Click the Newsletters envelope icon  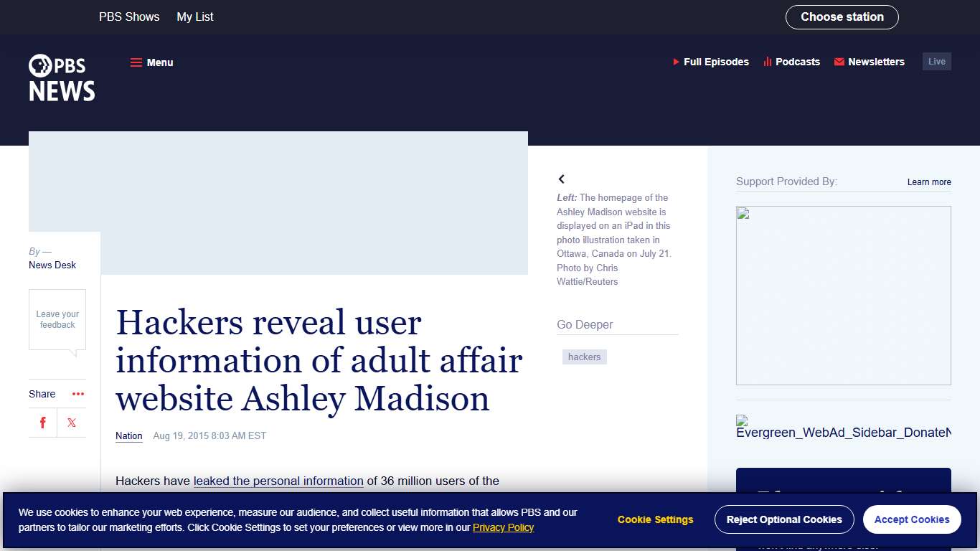pos(838,62)
